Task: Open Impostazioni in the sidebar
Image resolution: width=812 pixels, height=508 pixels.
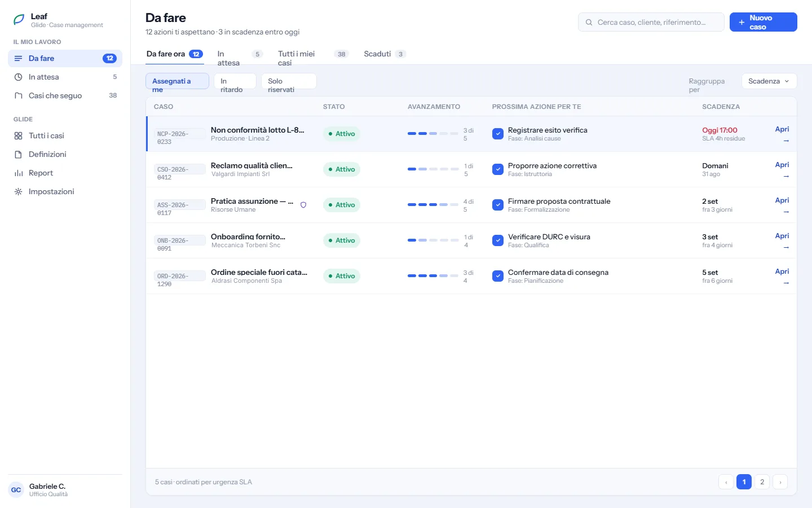Action: pos(65,191)
